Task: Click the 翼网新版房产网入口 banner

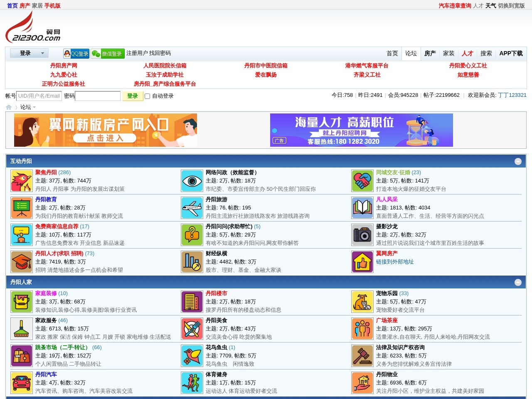Action: coord(106,130)
